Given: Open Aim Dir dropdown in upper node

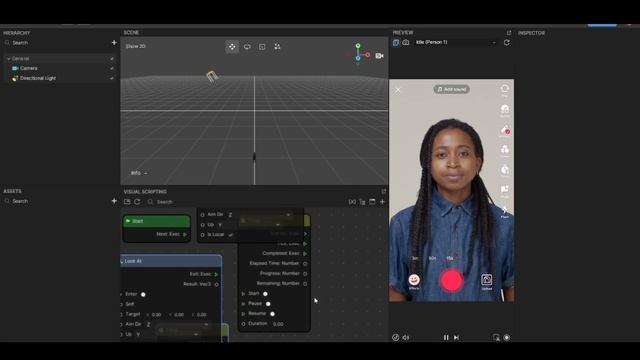Looking at the screenshot, I should tap(260, 215).
